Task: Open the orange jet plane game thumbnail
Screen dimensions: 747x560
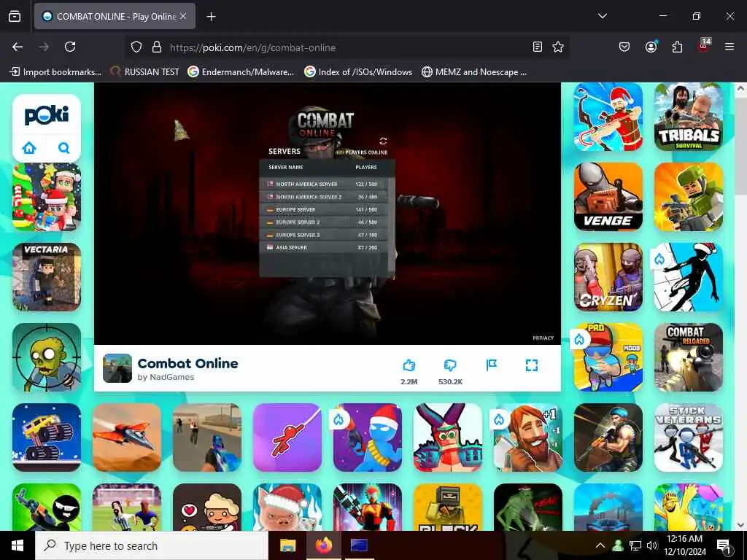Action: point(127,437)
